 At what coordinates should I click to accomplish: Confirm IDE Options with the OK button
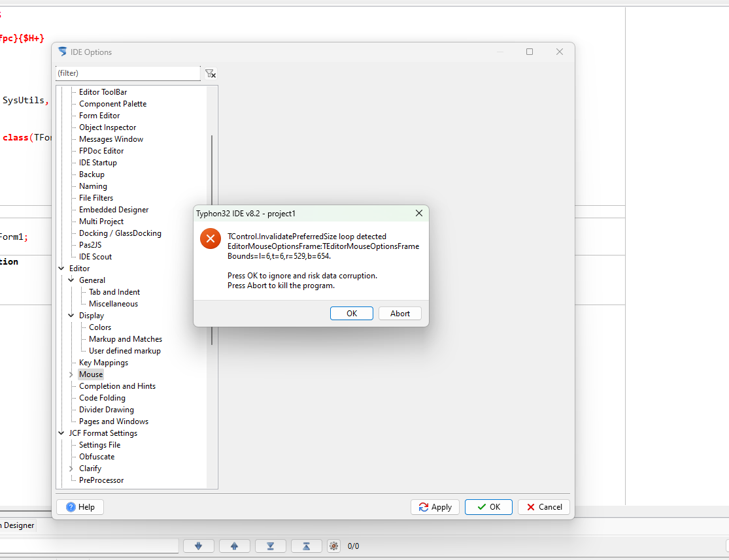coord(488,507)
